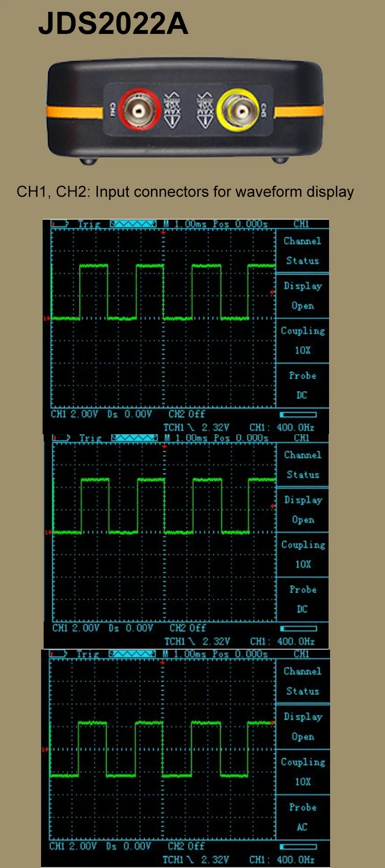Click the M 1.00ms timebase in the second screen
The width and height of the screenshot is (385, 868).
[186, 438]
